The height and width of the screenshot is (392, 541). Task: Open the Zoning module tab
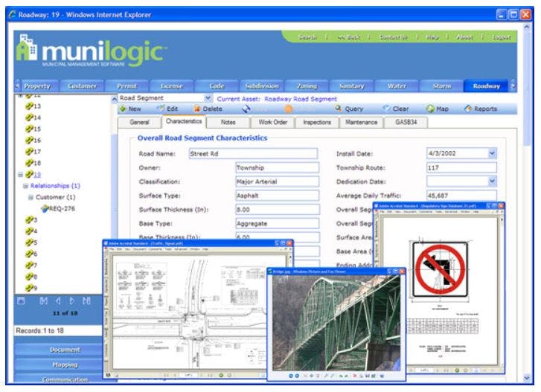[x=307, y=86]
